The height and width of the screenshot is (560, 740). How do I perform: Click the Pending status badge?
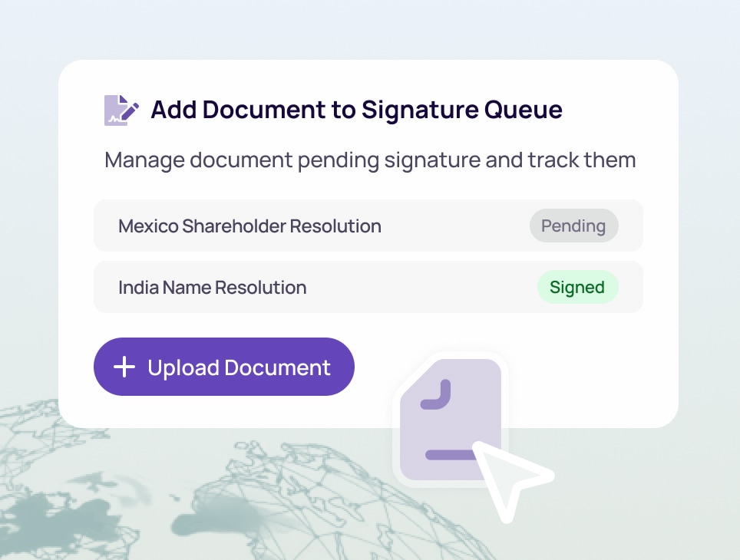574,226
